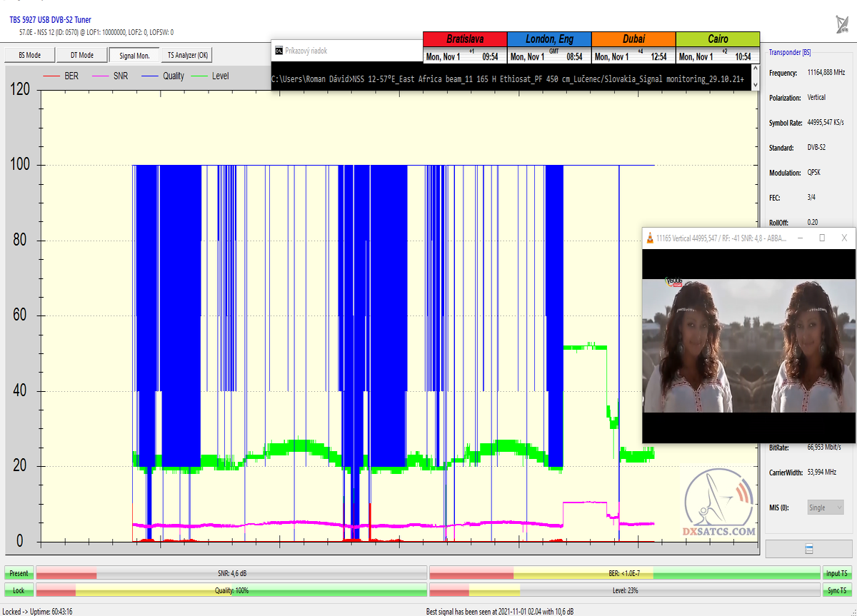The height and width of the screenshot is (616, 857).
Task: Toggle the Input TS indicator
Action: click(837, 573)
